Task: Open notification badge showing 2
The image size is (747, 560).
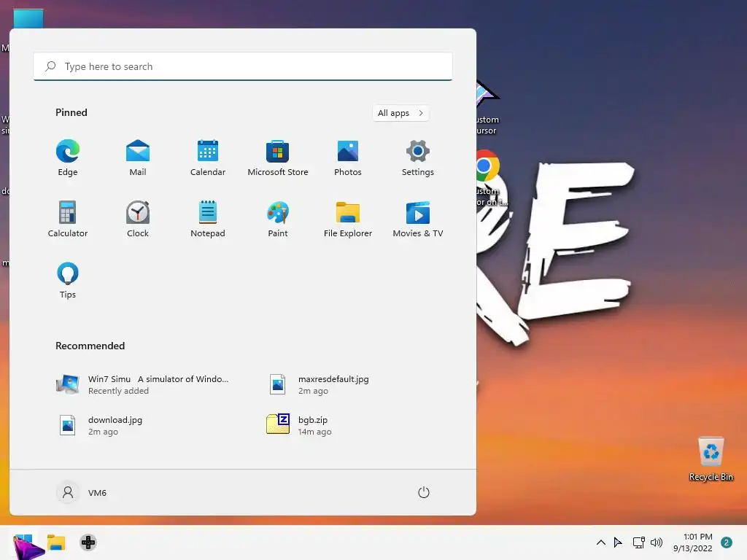Action: [x=727, y=542]
